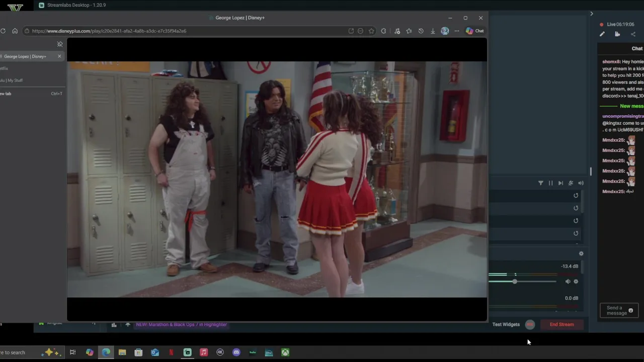The image size is (644, 362).
Task: Click the Test Widgets button
Action: pos(506,324)
